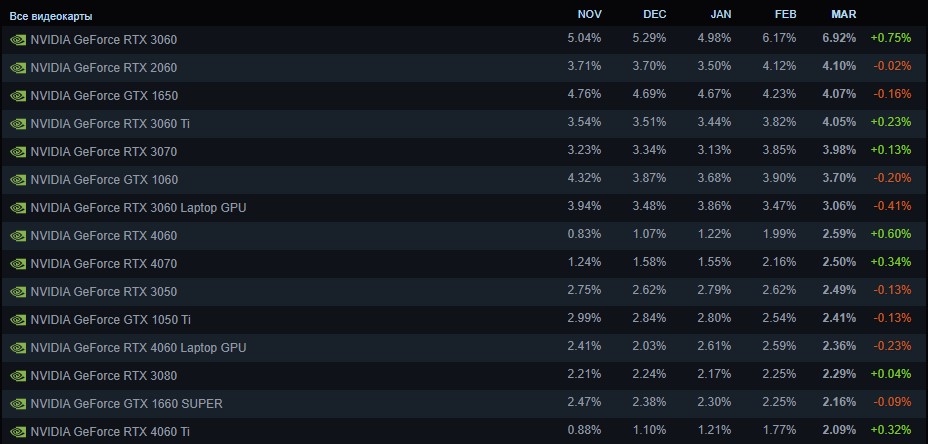The height and width of the screenshot is (444, 928).
Task: Select NVIDIA GeForce GTX 1050 Ti row
Action: [464, 320]
